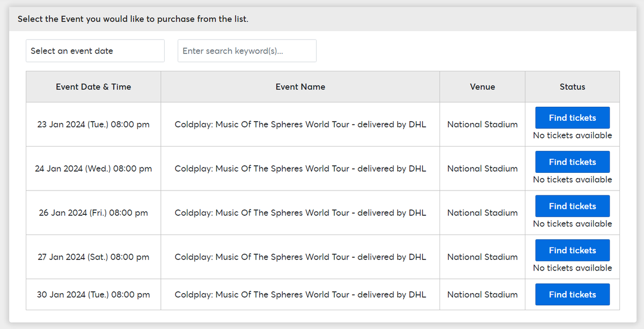This screenshot has width=644, height=329.
Task: Click Coldplay event name in 23 Jan row
Action: pos(301,125)
